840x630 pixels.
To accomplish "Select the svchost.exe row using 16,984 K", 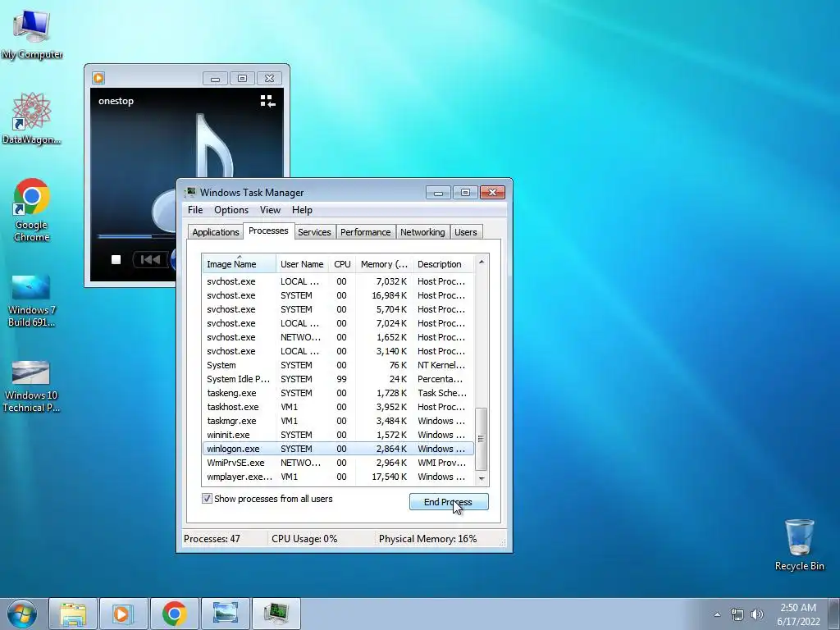I will point(338,295).
